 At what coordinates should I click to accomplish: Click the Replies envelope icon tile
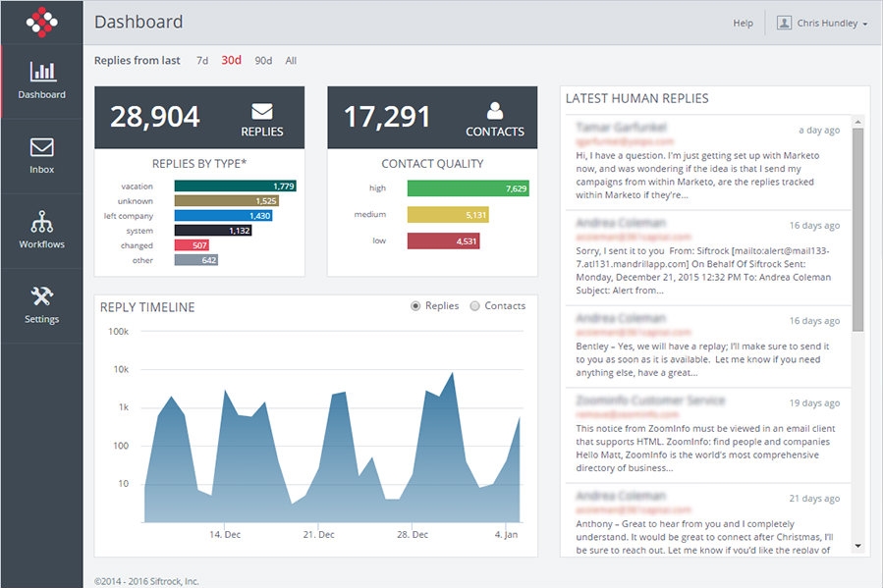click(262, 111)
